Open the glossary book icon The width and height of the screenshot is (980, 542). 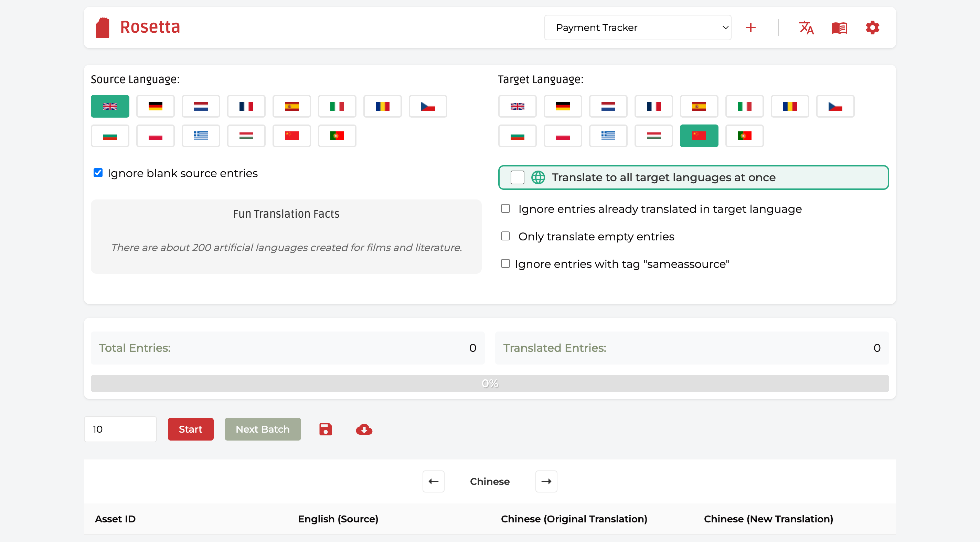[839, 28]
